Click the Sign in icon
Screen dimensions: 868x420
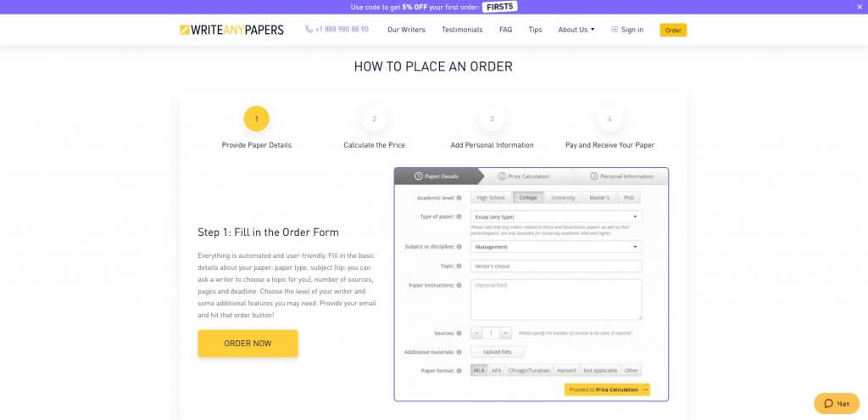tap(614, 30)
